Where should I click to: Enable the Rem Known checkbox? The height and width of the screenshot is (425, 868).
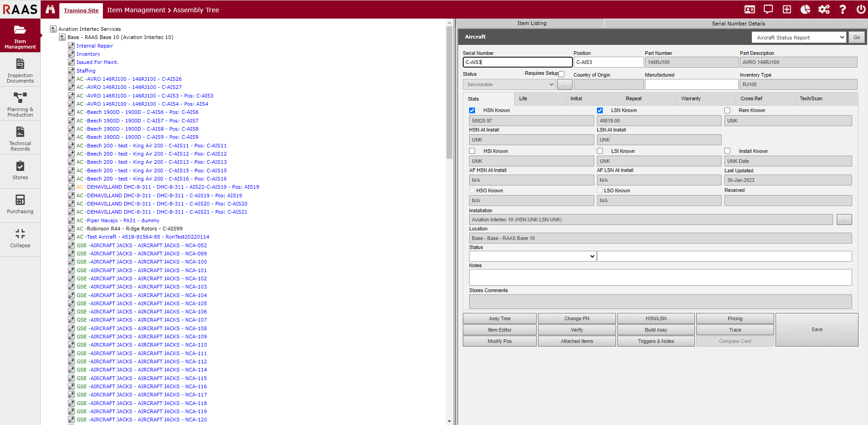(x=727, y=111)
